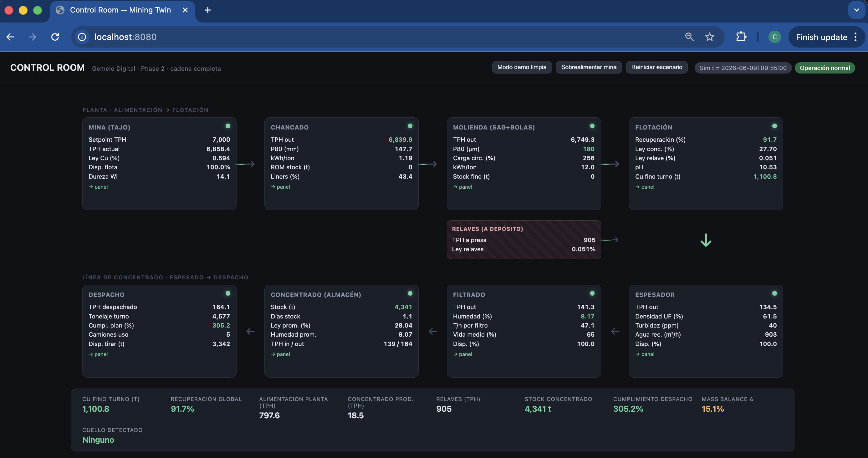Click Molienda P80 (µm) value 180
The height and width of the screenshot is (458, 868).
point(589,149)
